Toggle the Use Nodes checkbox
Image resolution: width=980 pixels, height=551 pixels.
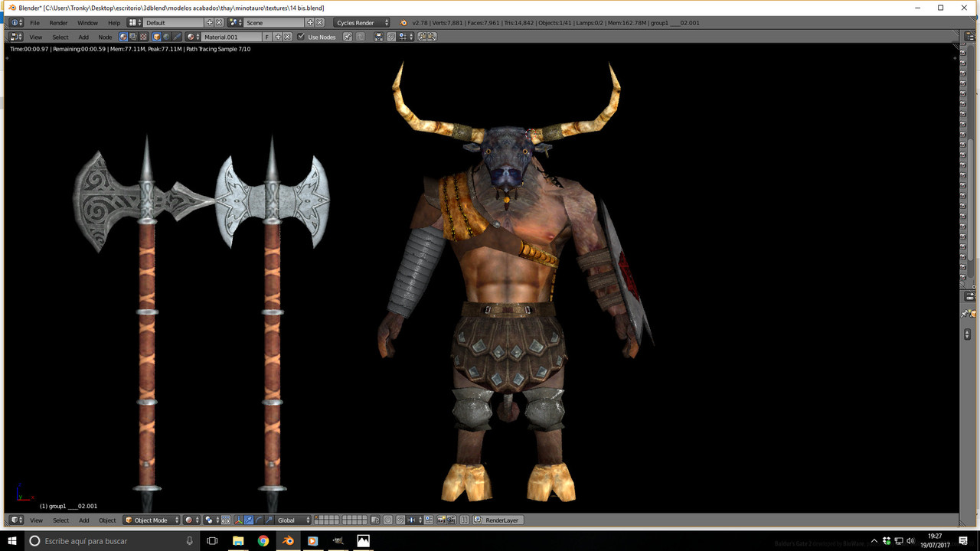pos(301,37)
